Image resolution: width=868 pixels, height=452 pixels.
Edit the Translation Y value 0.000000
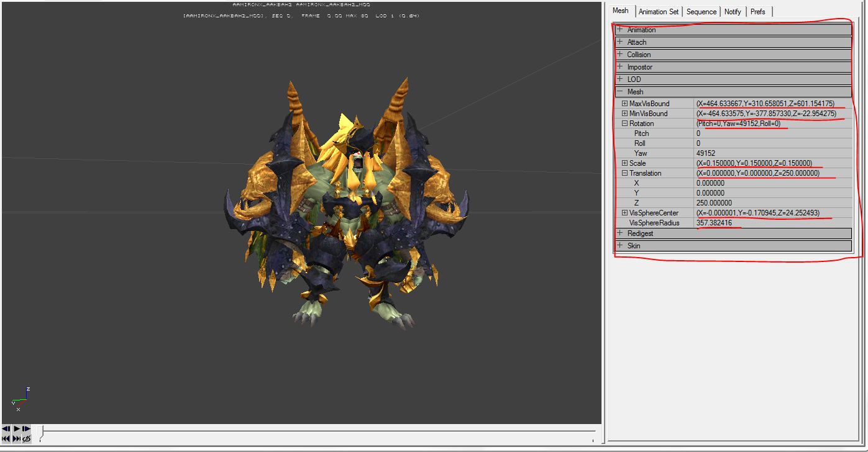(x=774, y=193)
